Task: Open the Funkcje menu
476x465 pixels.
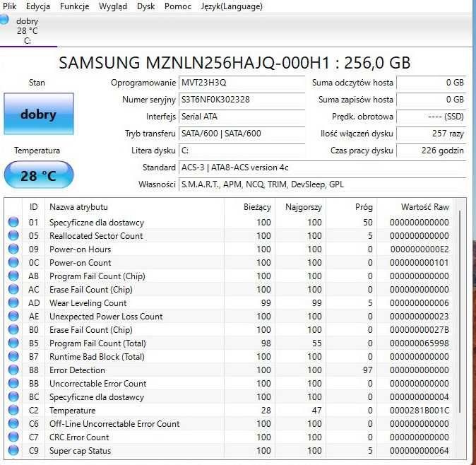Action: click(x=74, y=6)
